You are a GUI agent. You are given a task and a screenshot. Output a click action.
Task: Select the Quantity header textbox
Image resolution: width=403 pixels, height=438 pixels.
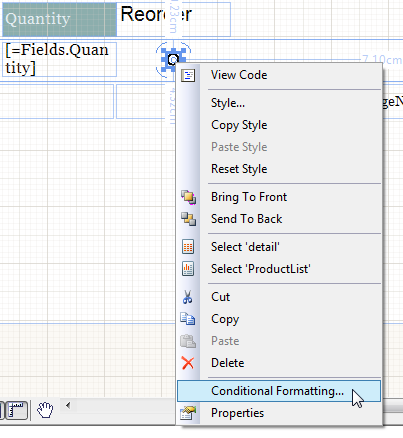59,19
